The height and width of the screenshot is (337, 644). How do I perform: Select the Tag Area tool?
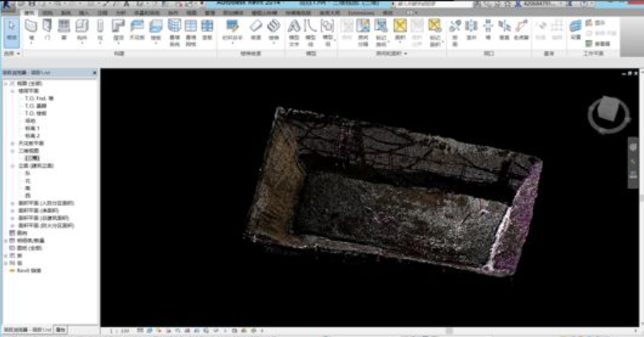[x=435, y=32]
